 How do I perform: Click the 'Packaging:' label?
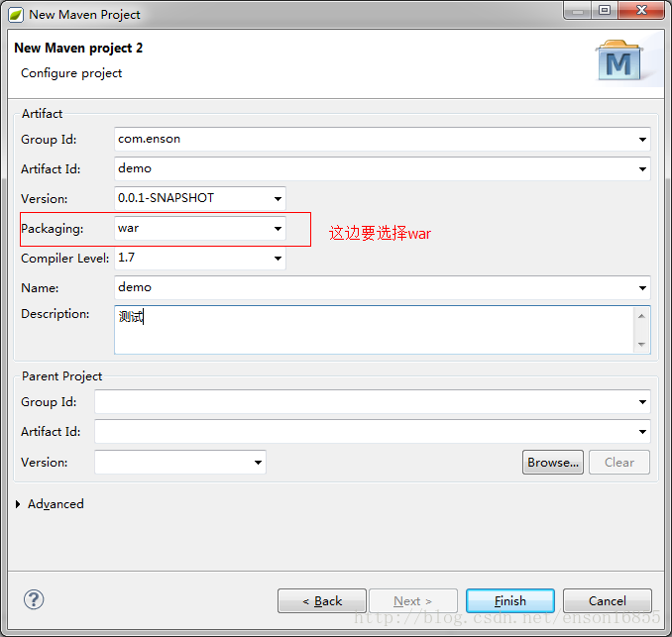53,229
